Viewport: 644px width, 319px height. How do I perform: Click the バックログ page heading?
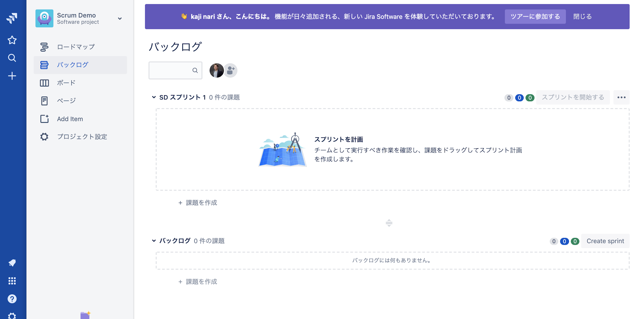[175, 47]
